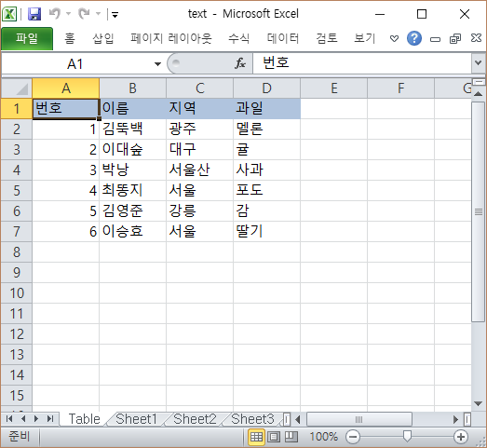Click vertical scrollbar down arrow

(x=479, y=404)
